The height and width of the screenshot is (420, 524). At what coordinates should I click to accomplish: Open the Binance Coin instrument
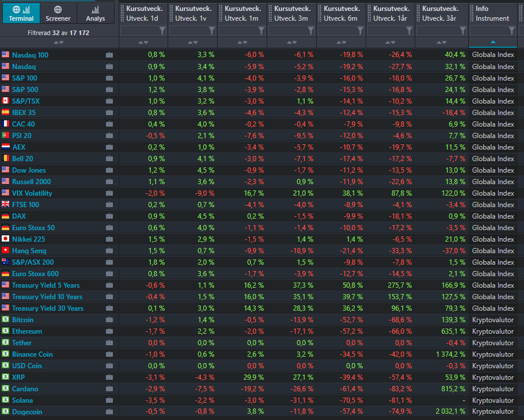click(x=32, y=354)
